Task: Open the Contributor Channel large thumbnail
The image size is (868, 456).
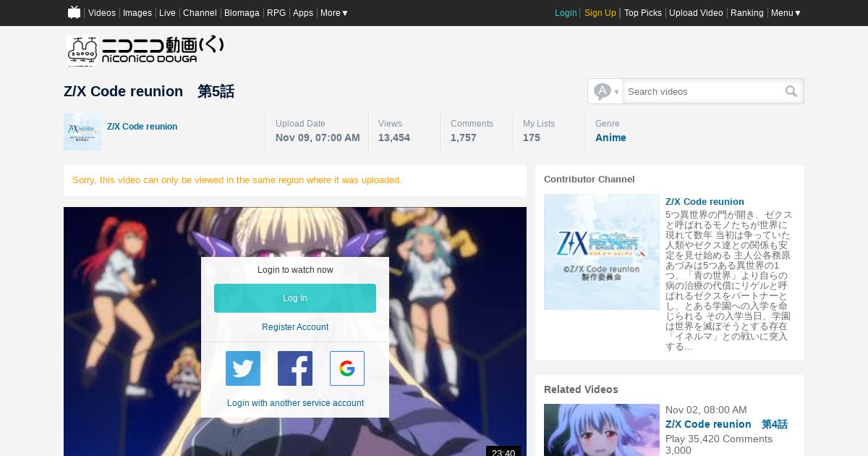Action: (602, 252)
